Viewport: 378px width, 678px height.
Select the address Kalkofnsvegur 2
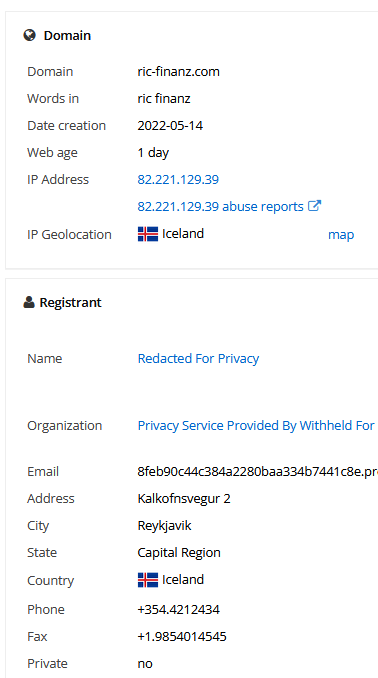coord(184,499)
